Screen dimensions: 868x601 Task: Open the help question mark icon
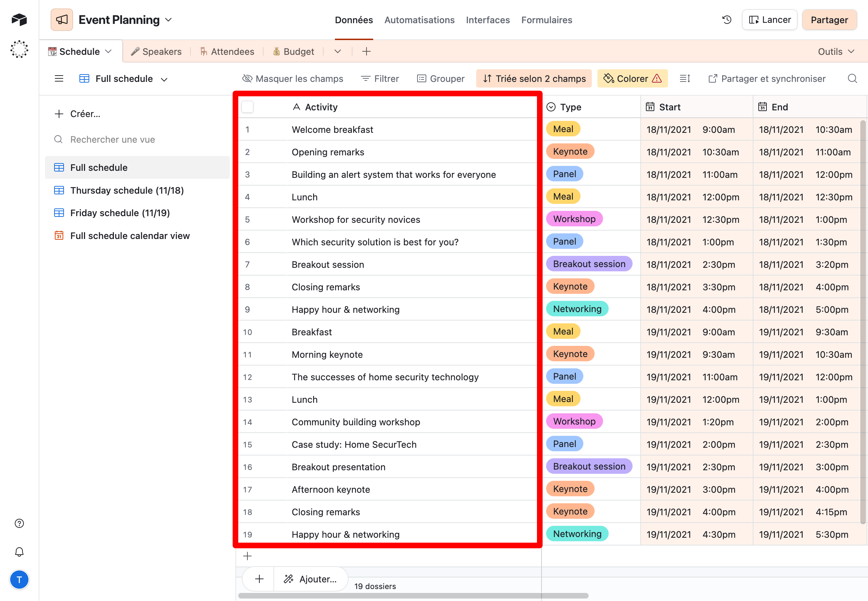(19, 523)
